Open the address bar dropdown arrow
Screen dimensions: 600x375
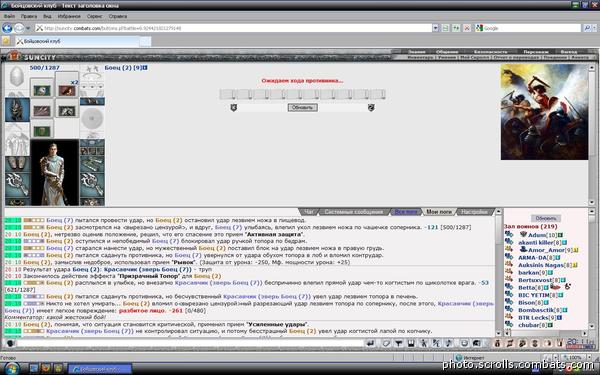pyautogui.click(x=435, y=28)
